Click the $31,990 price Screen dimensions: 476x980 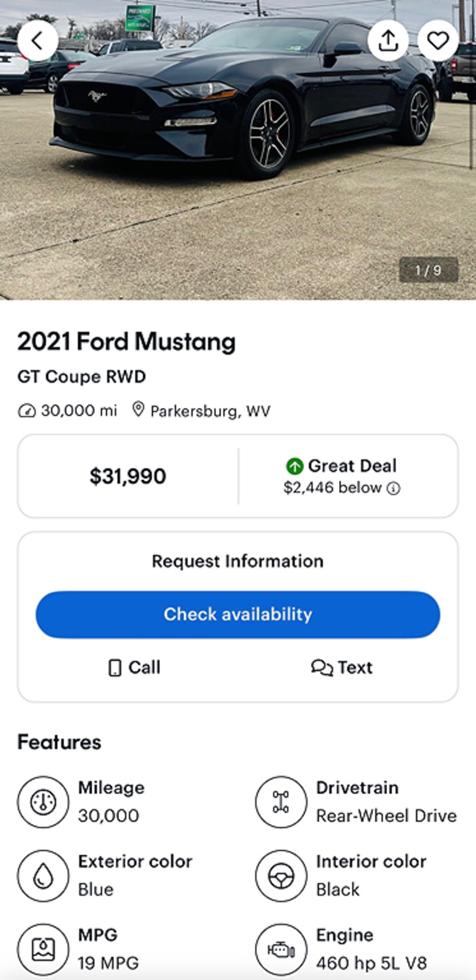tap(128, 476)
